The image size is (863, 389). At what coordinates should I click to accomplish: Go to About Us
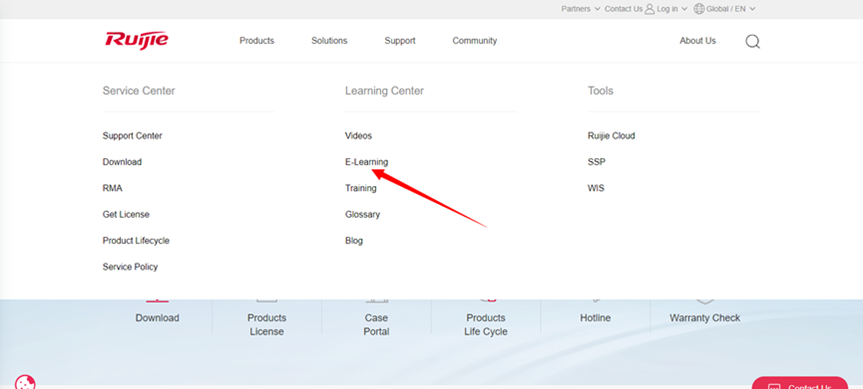tap(697, 41)
